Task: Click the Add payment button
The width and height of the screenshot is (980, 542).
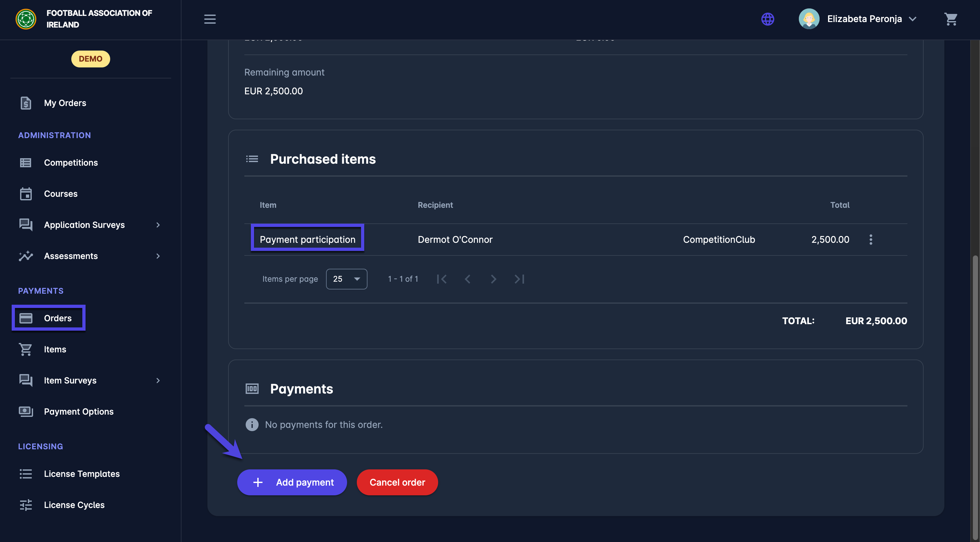Action: coord(292,482)
